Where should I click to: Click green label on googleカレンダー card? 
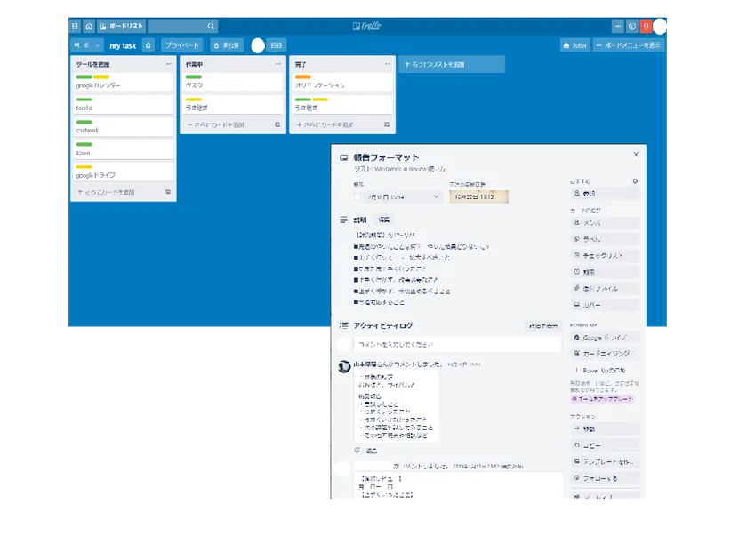[x=84, y=76]
